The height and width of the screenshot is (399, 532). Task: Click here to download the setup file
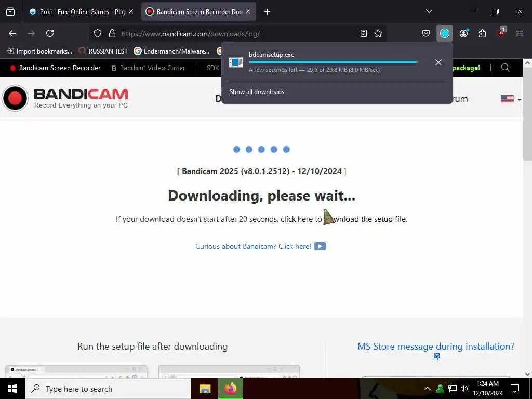tap(344, 219)
